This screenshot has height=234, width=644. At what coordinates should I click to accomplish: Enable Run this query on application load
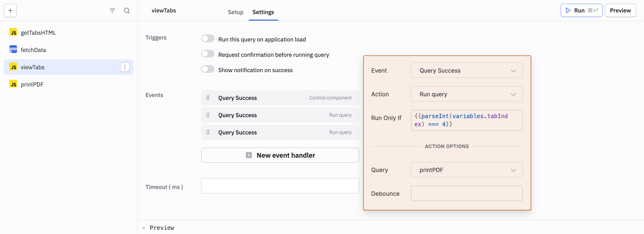[208, 39]
